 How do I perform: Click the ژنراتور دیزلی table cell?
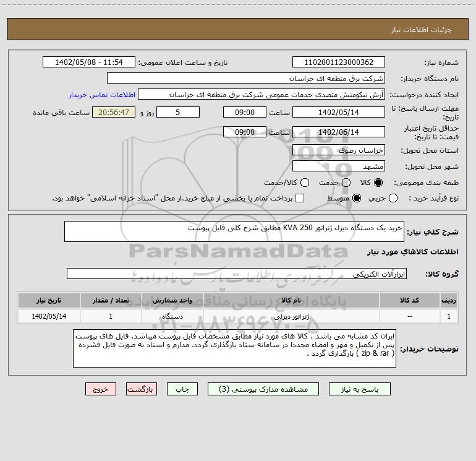coord(291,317)
